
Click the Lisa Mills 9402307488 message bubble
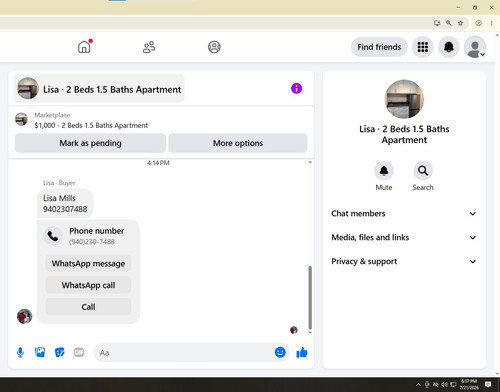65,203
